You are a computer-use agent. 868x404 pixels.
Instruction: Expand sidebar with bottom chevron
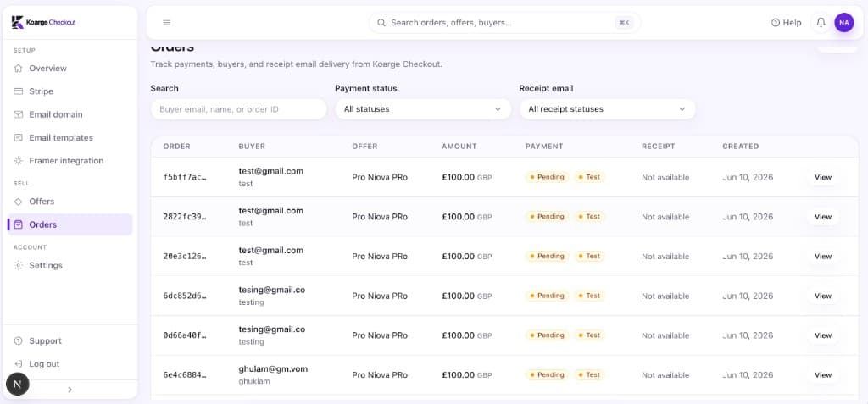[x=70, y=390]
